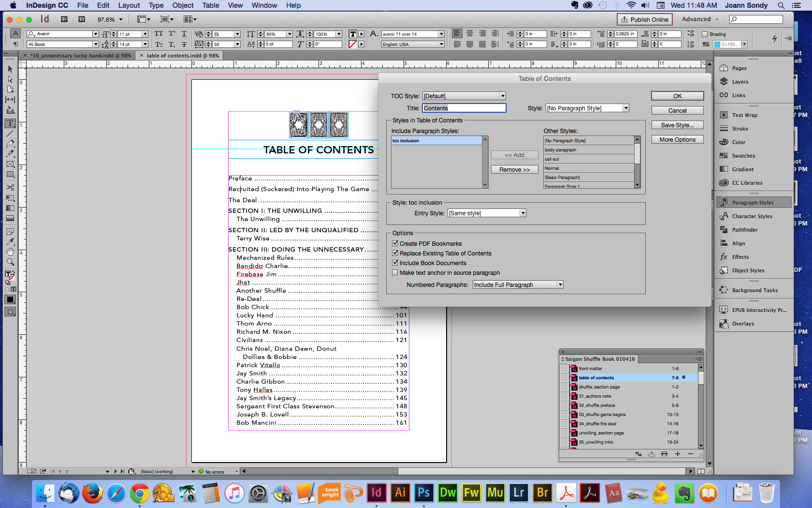The height and width of the screenshot is (508, 812).
Task: Switch to 16_unnecessary lucky hand.indd tab
Action: pos(80,56)
